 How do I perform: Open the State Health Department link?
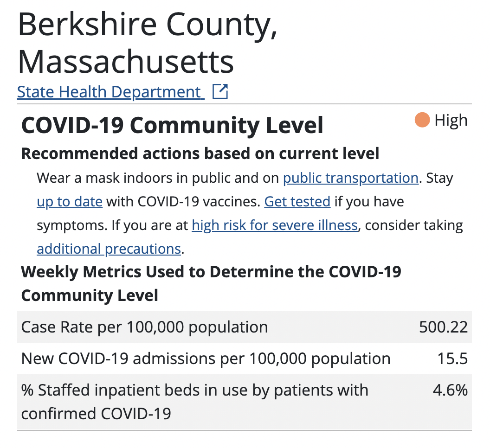coord(110,91)
